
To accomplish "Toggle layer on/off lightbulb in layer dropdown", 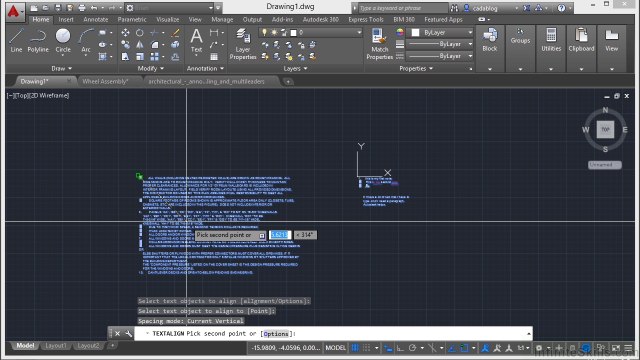I will coord(264,32).
